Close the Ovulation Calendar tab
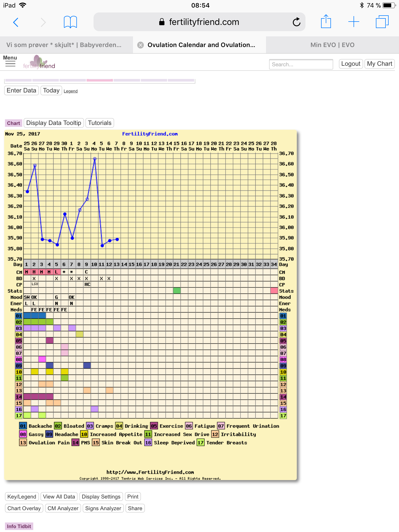The image size is (399, 532). 141,45
